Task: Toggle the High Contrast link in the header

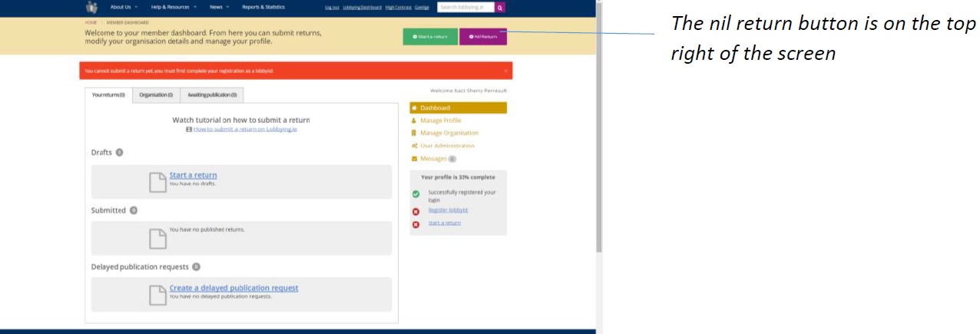Action: [398, 7]
